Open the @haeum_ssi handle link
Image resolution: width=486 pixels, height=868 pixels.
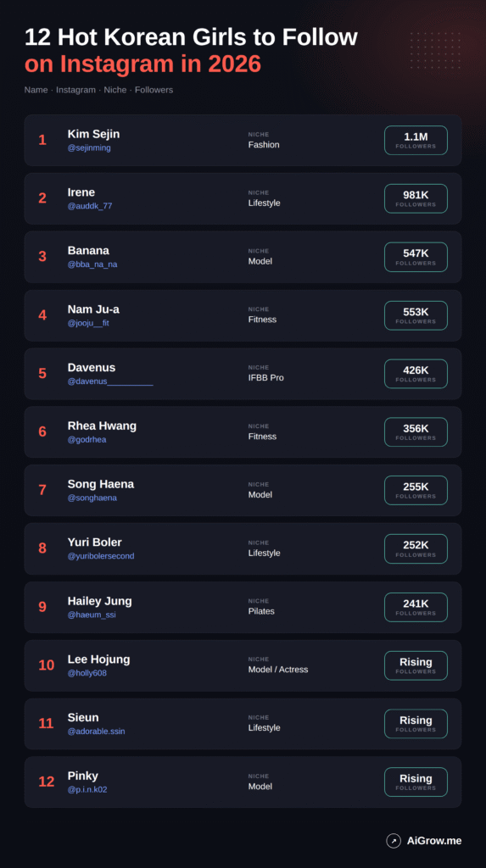point(92,615)
